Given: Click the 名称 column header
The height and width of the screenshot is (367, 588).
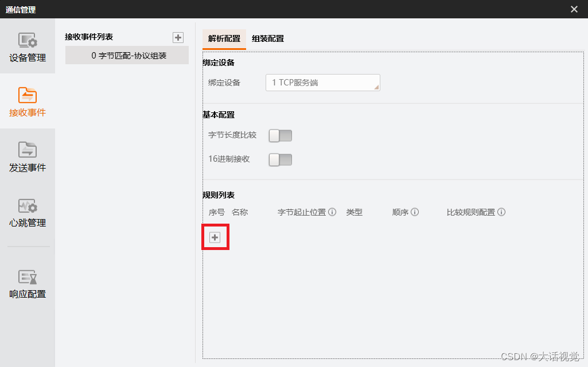Looking at the screenshot, I should (x=240, y=212).
